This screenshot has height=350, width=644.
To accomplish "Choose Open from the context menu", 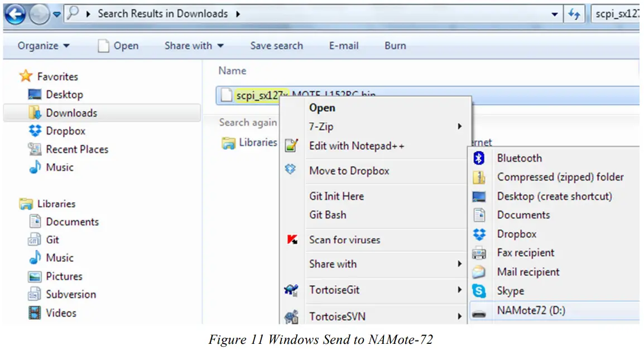I will click(322, 108).
